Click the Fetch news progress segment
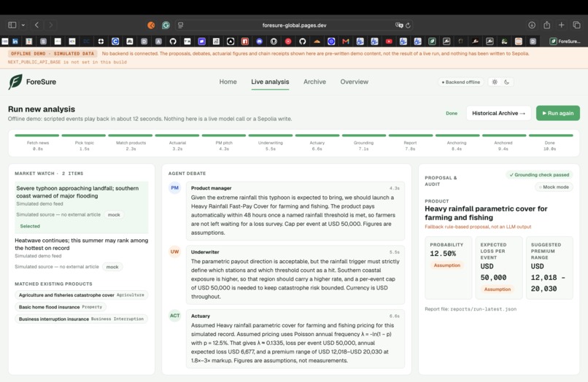The height and width of the screenshot is (382, 588). 37,136
